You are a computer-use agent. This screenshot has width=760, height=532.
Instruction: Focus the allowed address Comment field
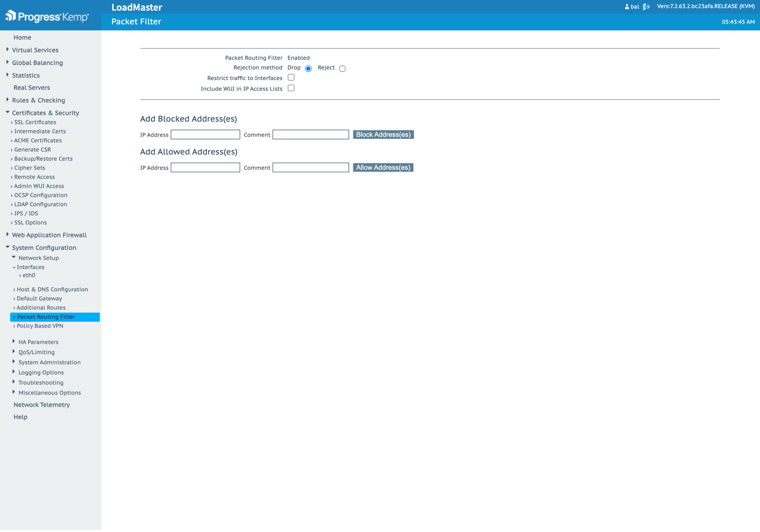(x=311, y=168)
